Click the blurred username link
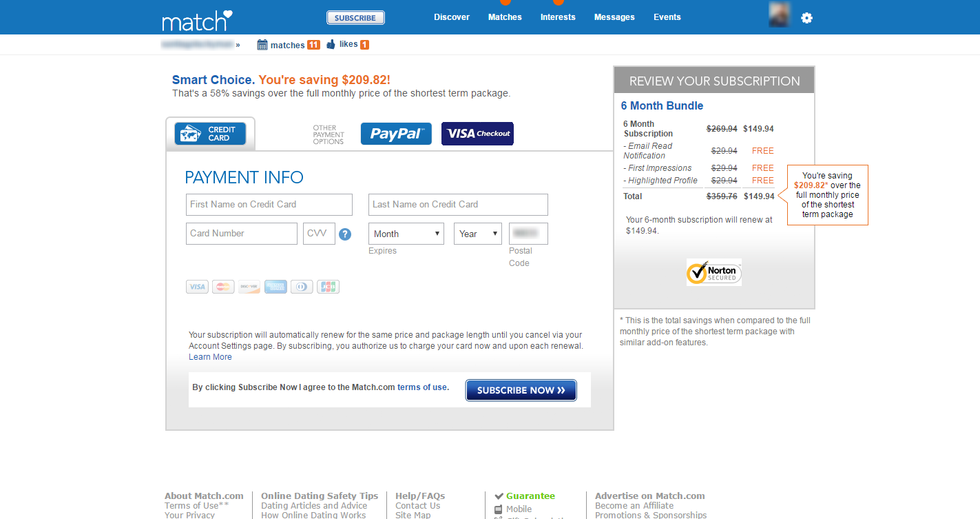Viewport: 980px width, 519px height. 197,44
